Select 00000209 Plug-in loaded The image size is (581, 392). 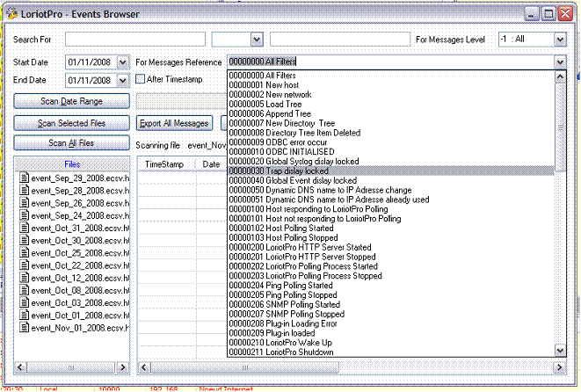pyautogui.click(x=391, y=333)
